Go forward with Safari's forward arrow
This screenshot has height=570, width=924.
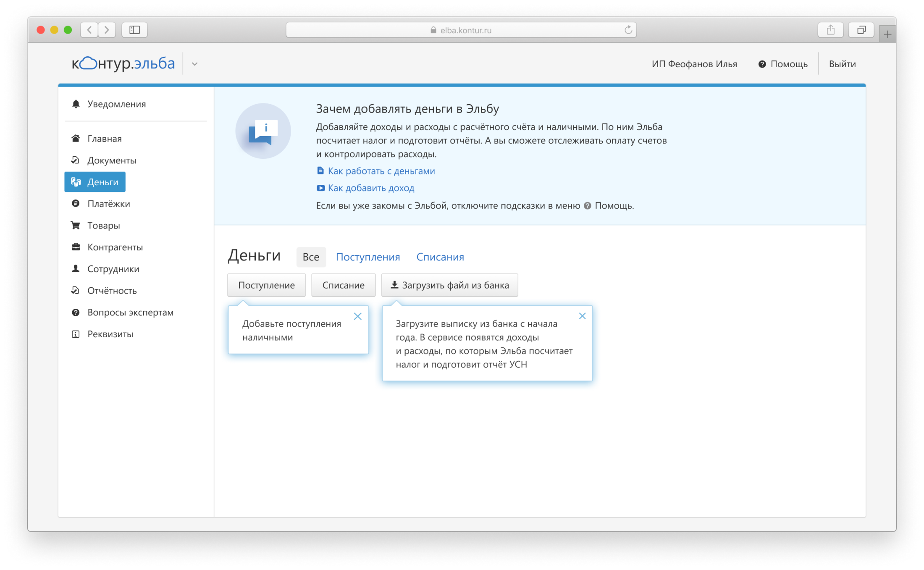(x=107, y=30)
